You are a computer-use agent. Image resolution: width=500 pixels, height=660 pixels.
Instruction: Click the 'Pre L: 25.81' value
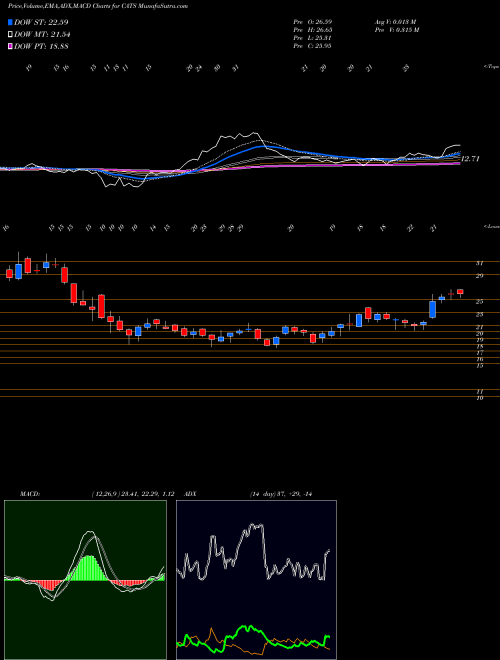pyautogui.click(x=313, y=38)
